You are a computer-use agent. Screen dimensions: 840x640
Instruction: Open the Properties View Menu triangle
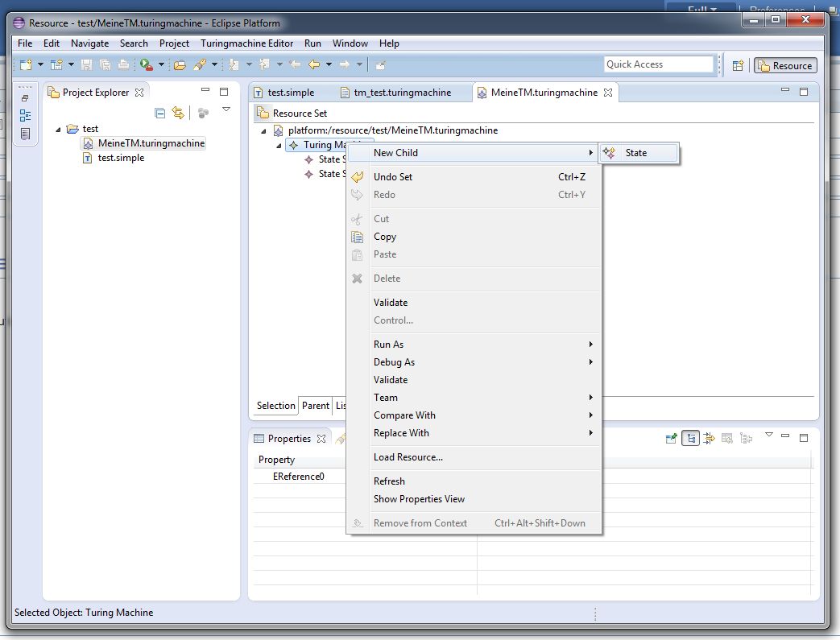coord(769,435)
